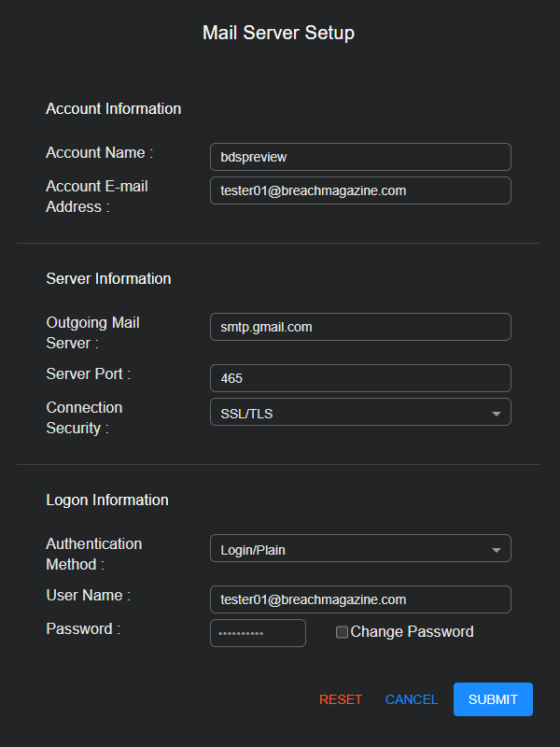Click the Outgoing Mail Server field

[360, 327]
